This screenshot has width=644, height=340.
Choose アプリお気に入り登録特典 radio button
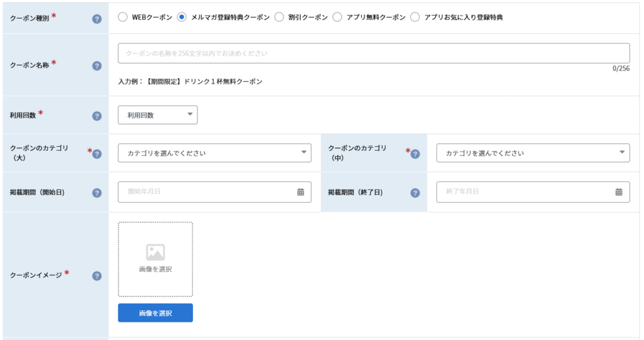click(415, 17)
